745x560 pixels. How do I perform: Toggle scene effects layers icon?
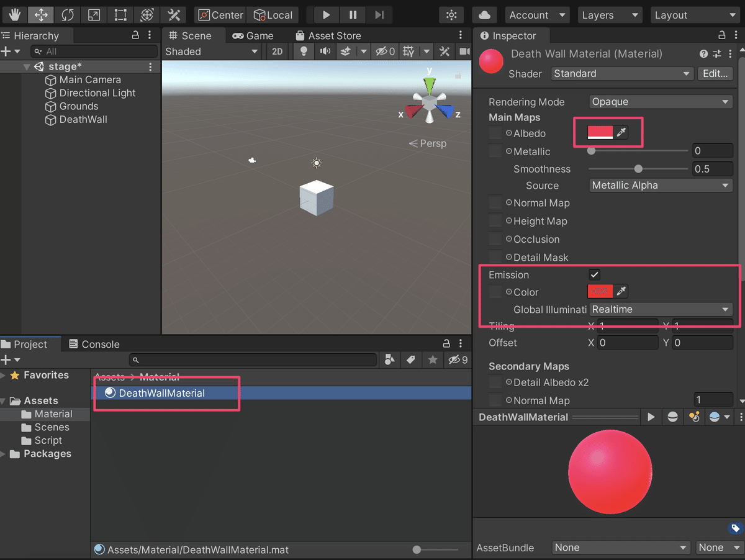coord(346,52)
